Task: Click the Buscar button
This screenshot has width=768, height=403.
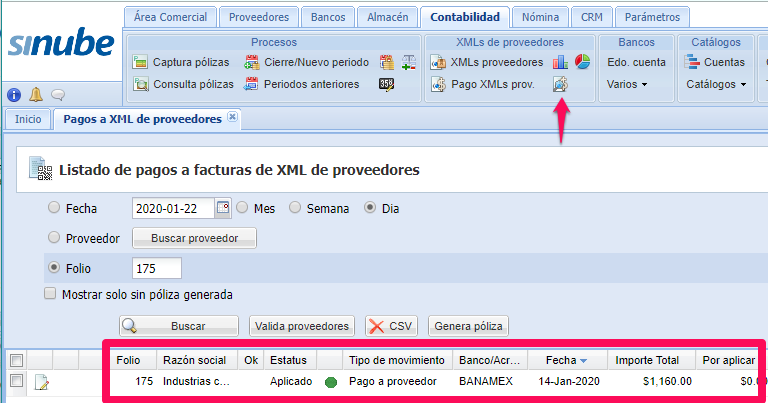Action: [179, 326]
